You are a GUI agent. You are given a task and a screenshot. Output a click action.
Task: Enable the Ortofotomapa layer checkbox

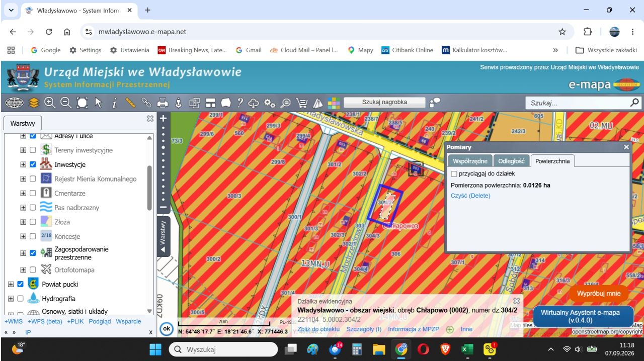33,269
